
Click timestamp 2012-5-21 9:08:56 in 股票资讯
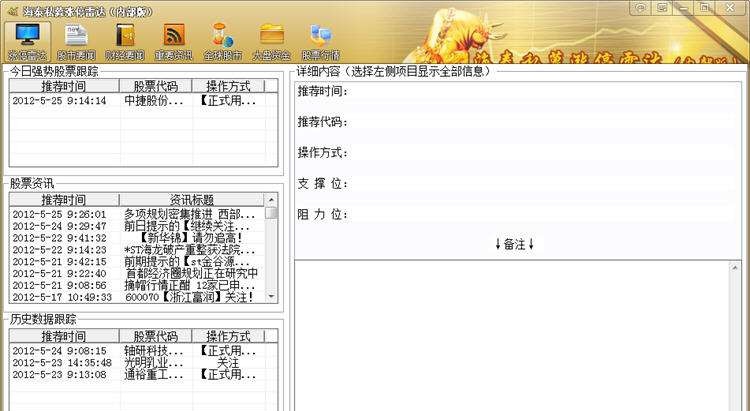click(x=59, y=285)
